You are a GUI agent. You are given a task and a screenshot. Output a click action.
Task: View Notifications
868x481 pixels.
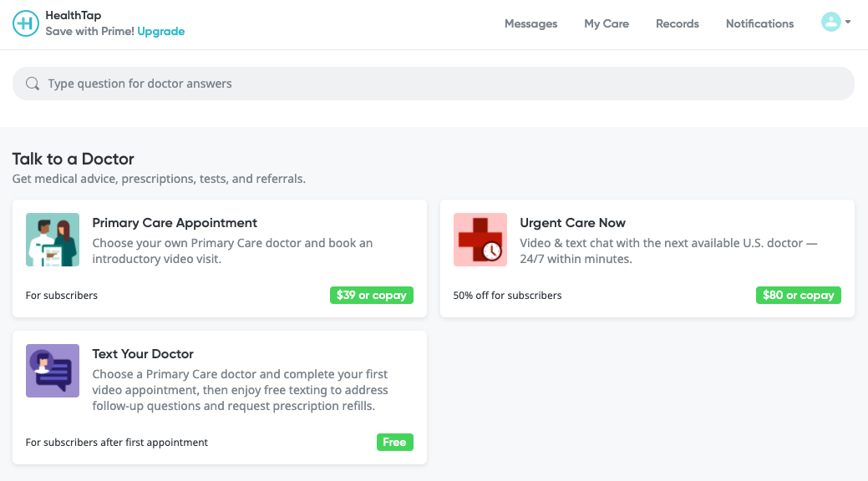pyautogui.click(x=760, y=24)
